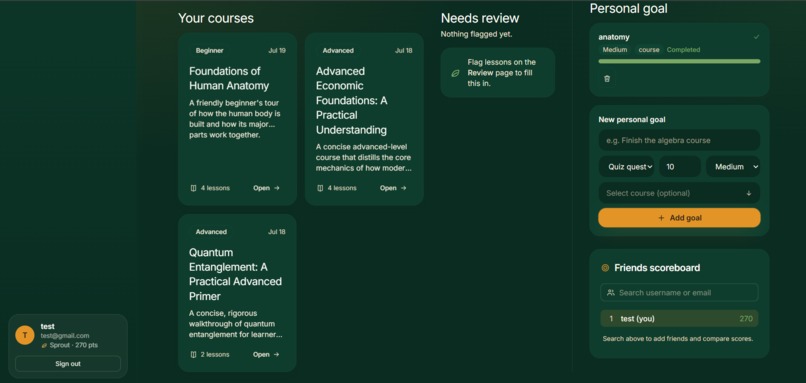Click the plus icon on Add goal
This screenshot has height=383, width=806.
point(661,218)
